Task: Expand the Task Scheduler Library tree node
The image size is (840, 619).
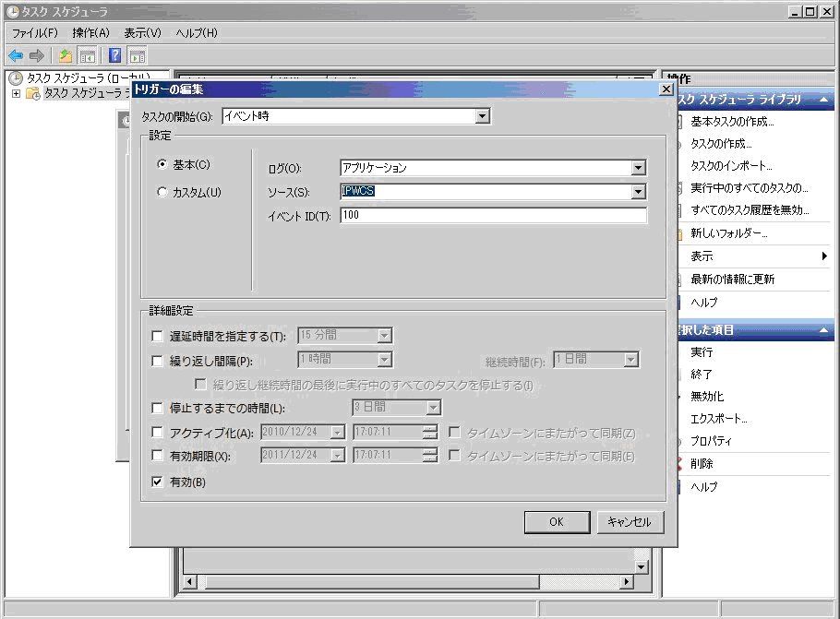Action: click(16, 94)
